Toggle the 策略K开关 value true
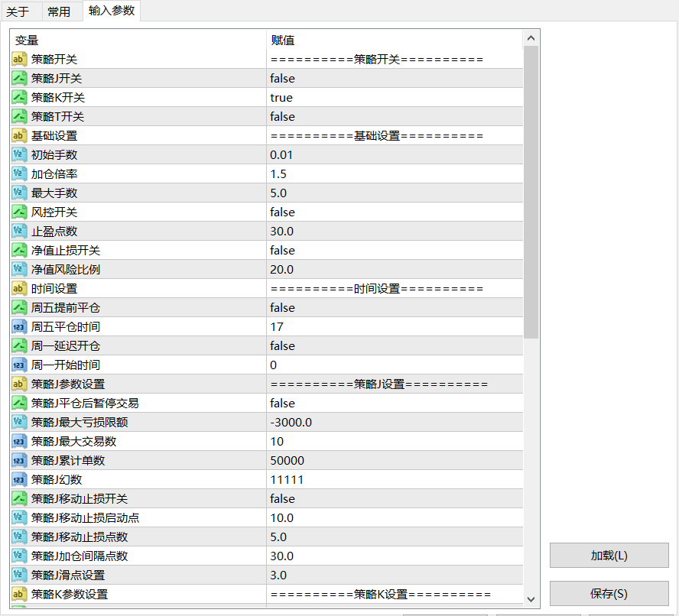 point(281,98)
